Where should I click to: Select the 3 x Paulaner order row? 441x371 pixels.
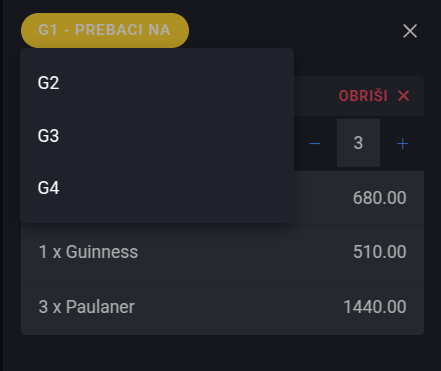click(x=222, y=307)
